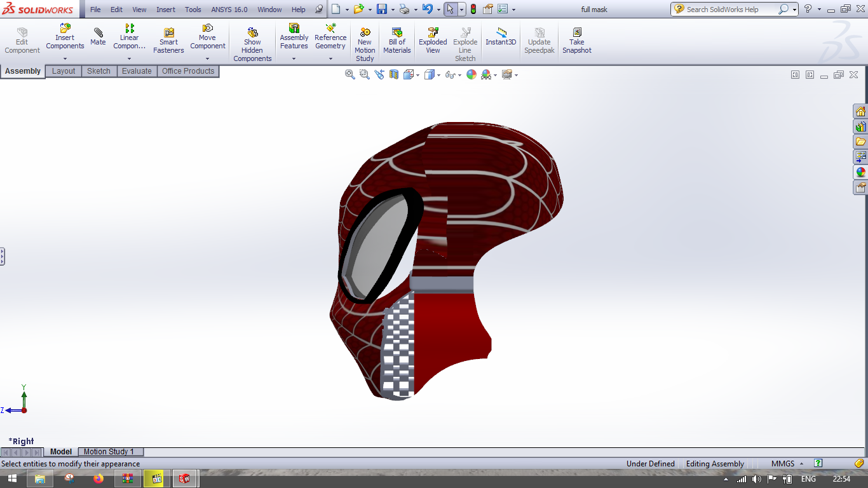868x488 pixels.
Task: Launch Smart Fasteners
Action: tap(168, 41)
